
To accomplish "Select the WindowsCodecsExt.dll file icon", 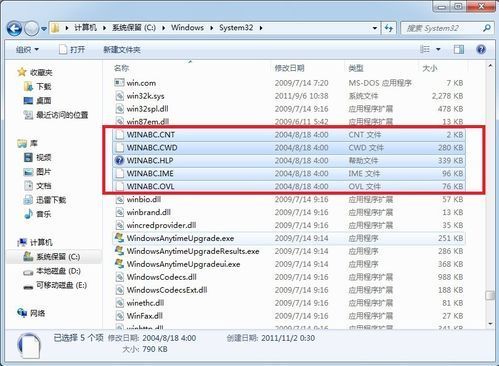I will click(x=119, y=290).
